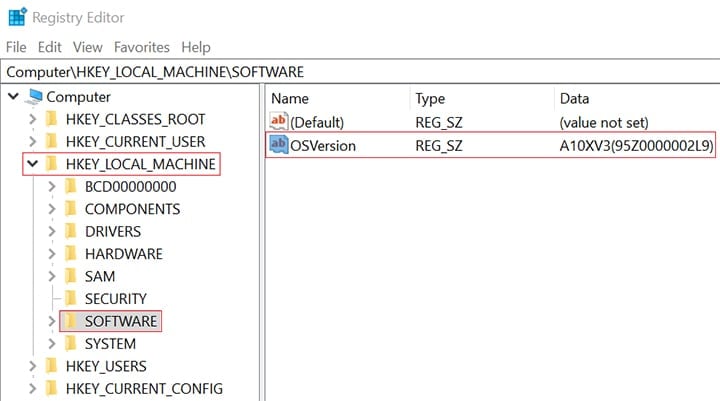
Task: Select the SAM key label
Action: pos(100,277)
